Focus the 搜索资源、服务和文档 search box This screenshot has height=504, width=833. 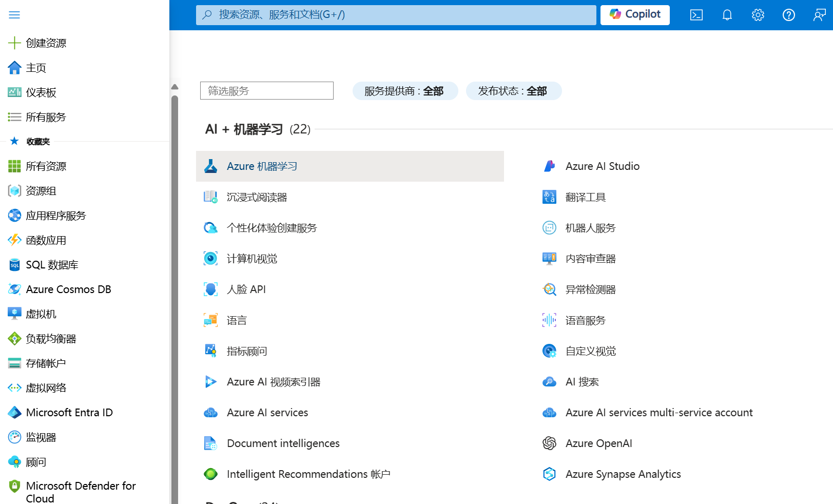click(x=396, y=15)
